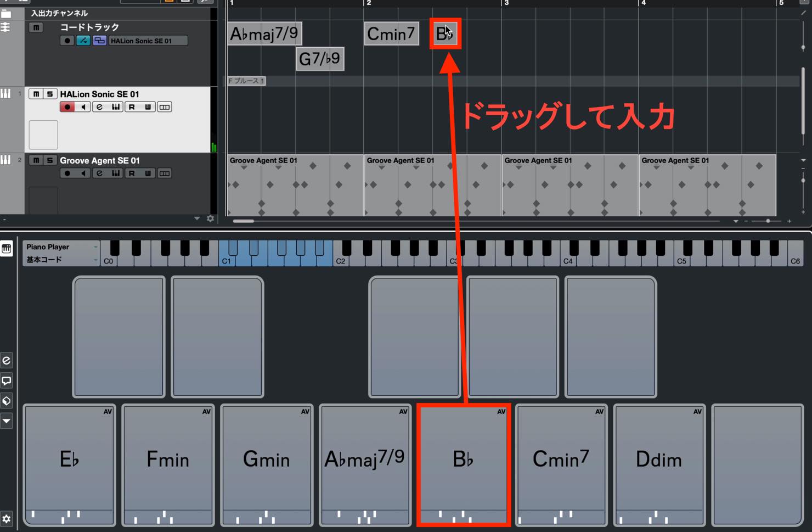
Task: Record enable the Groove Agent SE 01 track
Action: tap(67, 173)
